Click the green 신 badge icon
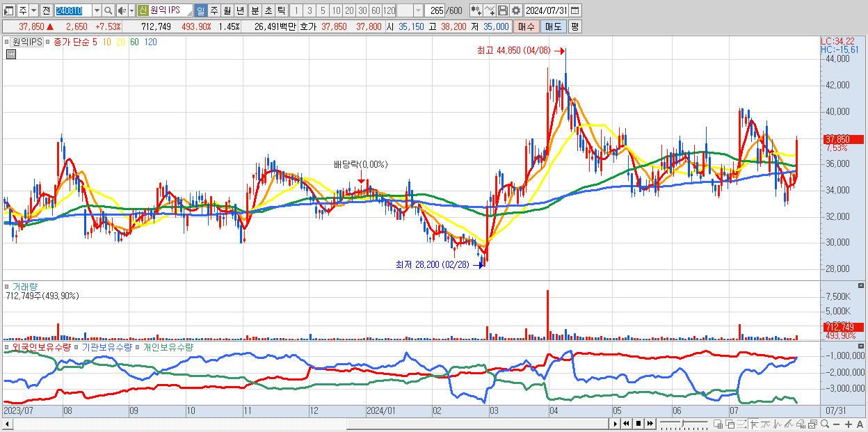This screenshot has height=432, width=868. [x=143, y=10]
